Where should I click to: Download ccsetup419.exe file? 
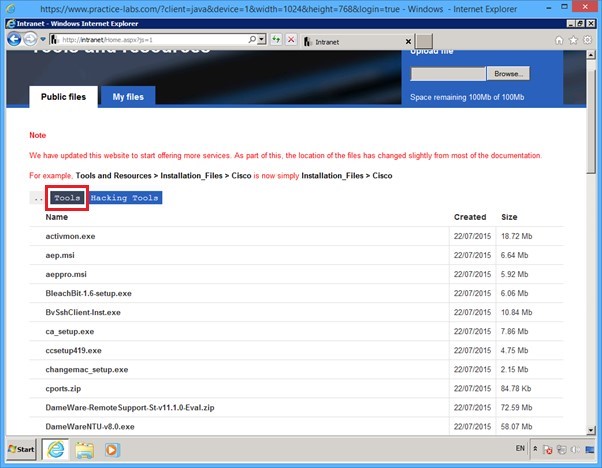click(x=73, y=351)
